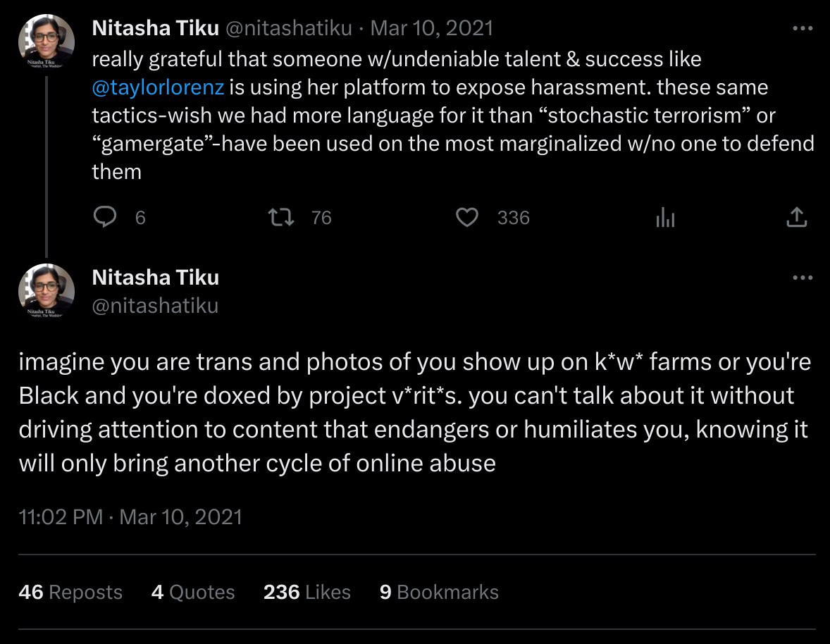This screenshot has height=644, width=830.
Task: Open Nitasha Tiku's avatar on first tweet
Action: pyautogui.click(x=47, y=42)
